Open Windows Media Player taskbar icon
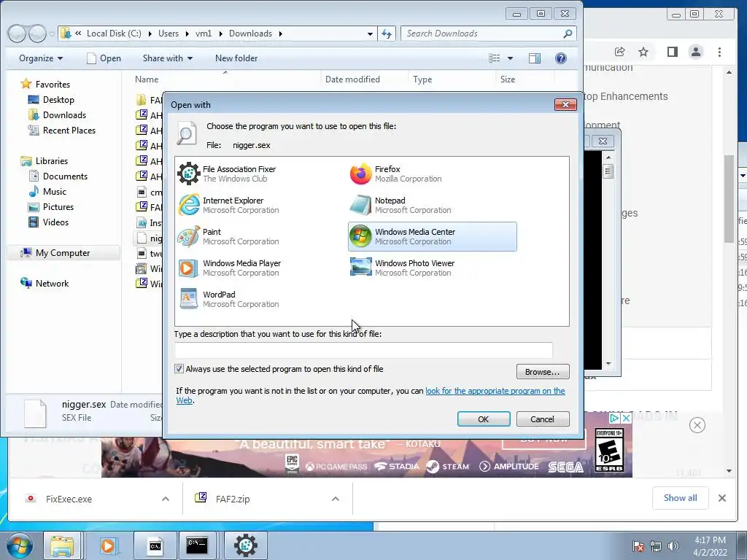747x560 pixels. click(x=108, y=545)
